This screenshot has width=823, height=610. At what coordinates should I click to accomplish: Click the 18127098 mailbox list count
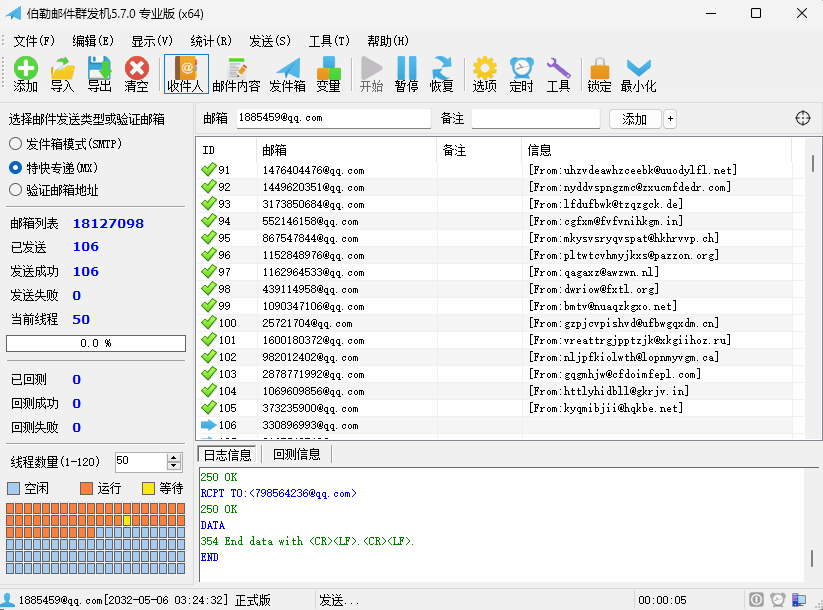108,224
